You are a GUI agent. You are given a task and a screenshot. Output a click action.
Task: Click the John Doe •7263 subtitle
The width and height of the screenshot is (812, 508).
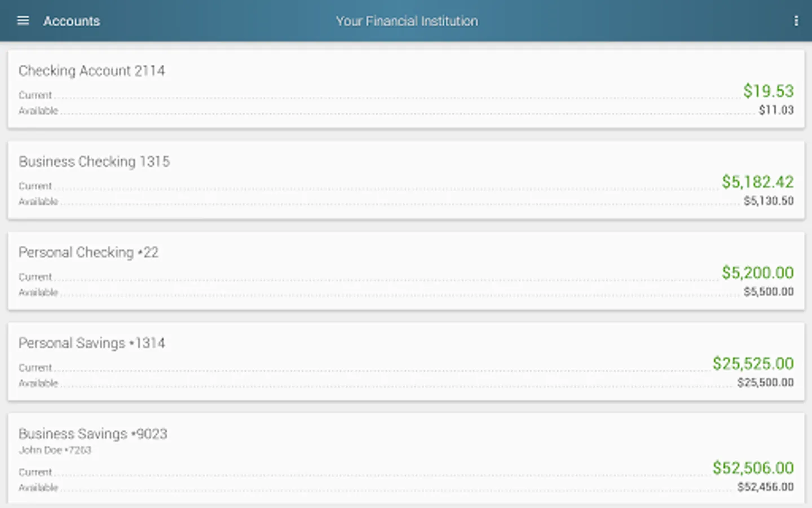point(55,450)
